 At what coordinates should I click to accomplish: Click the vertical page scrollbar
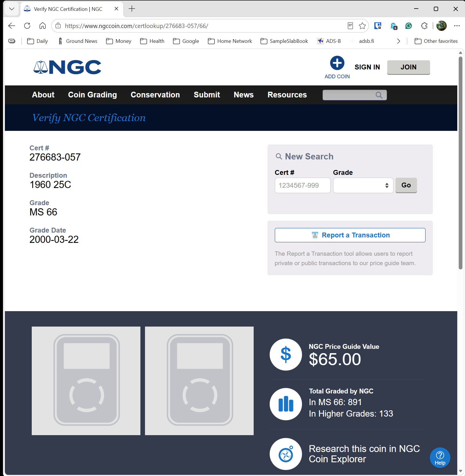[460, 163]
